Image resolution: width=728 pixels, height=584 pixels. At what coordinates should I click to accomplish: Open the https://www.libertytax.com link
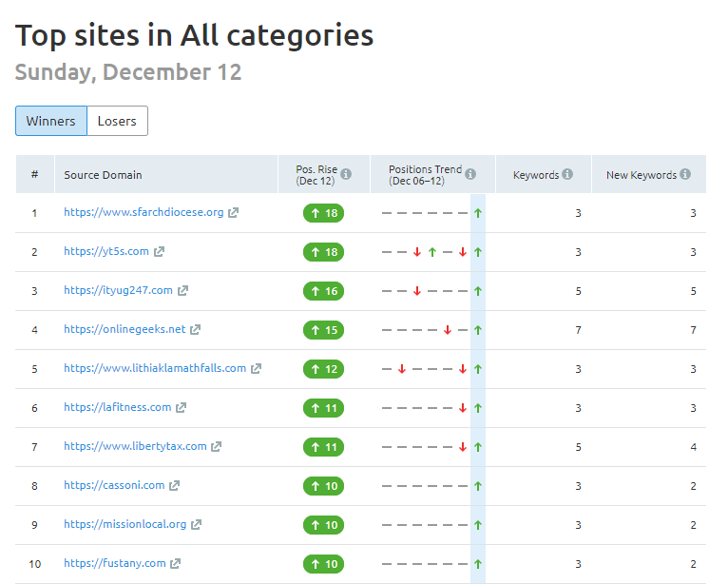[135, 446]
